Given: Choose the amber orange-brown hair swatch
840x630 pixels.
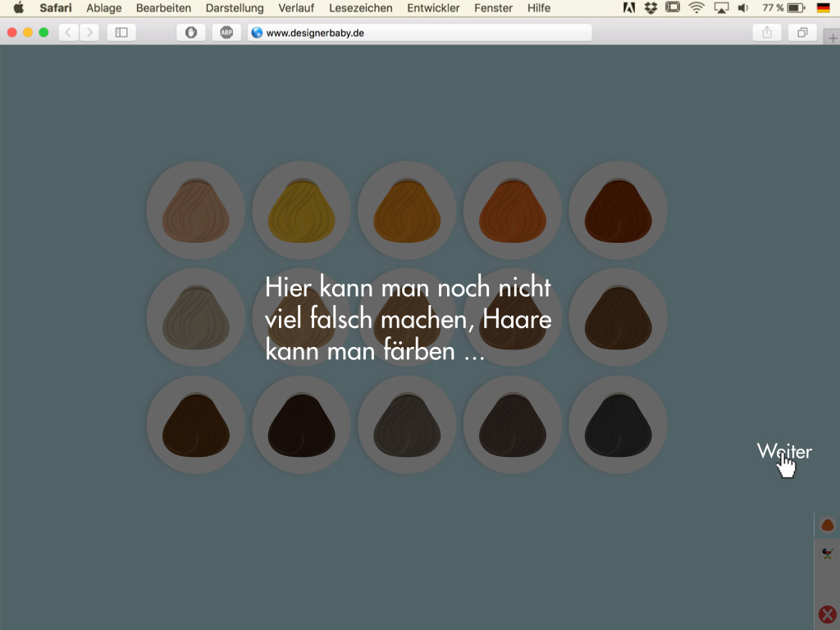Looking at the screenshot, I should click(407, 211).
